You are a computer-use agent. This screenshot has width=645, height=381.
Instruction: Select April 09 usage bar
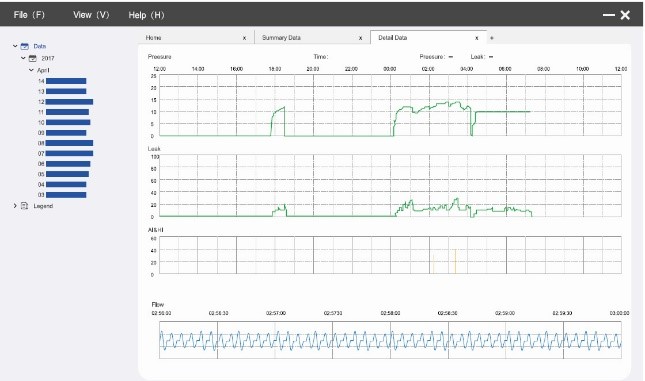(66, 132)
